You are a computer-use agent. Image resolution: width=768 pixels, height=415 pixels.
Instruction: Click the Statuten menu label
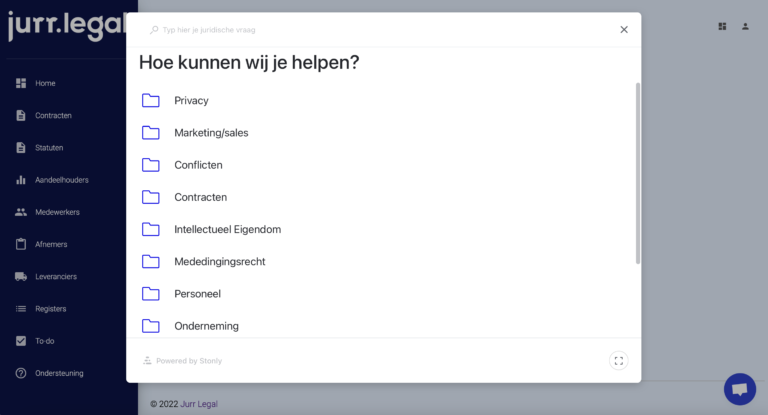[x=49, y=147]
